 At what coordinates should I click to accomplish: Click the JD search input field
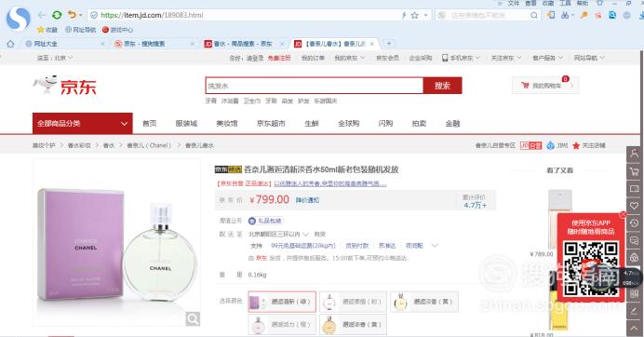click(315, 86)
